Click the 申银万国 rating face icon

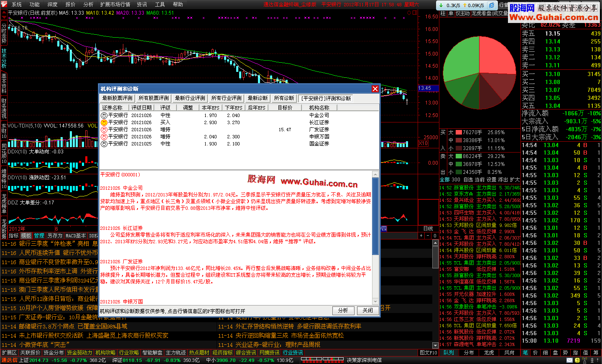coord(104,137)
